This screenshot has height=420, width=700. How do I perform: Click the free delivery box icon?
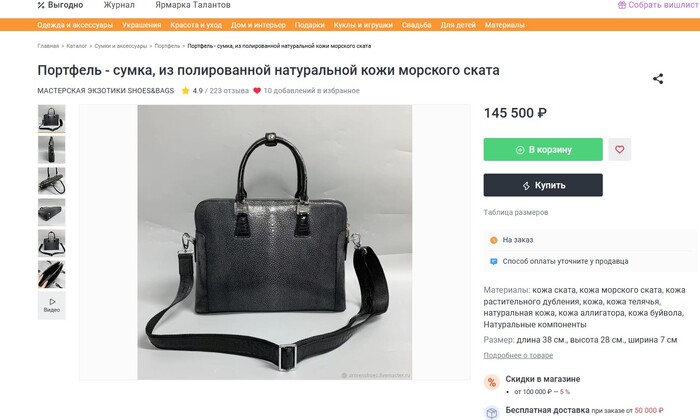(x=492, y=413)
